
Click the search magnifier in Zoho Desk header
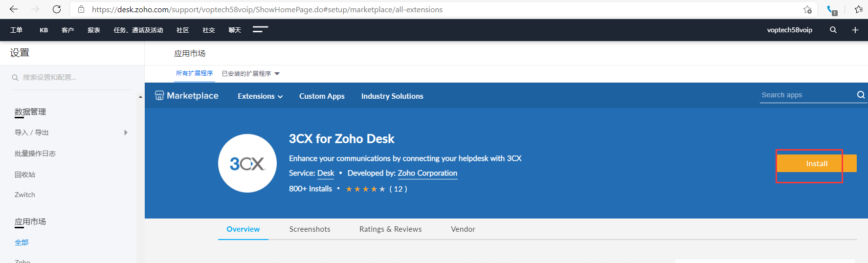pos(833,30)
